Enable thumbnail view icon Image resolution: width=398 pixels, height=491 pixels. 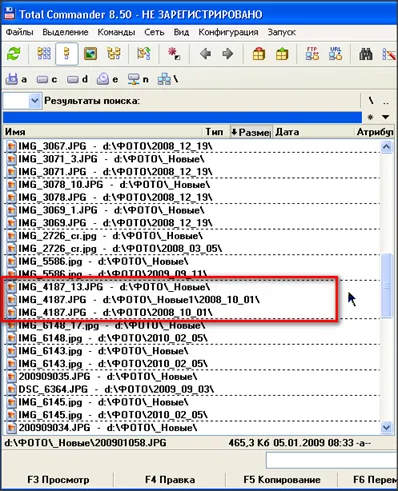[x=90, y=54]
